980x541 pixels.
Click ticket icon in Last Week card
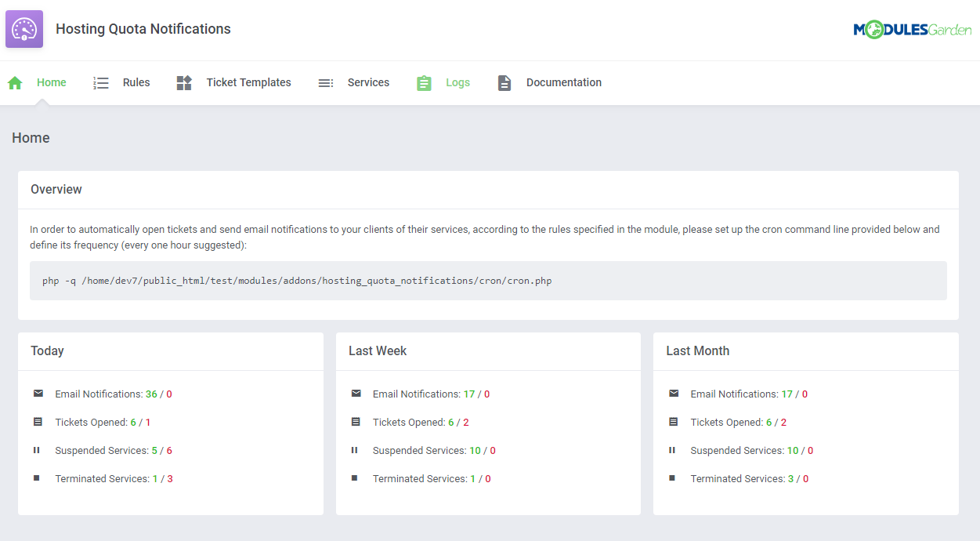point(356,422)
